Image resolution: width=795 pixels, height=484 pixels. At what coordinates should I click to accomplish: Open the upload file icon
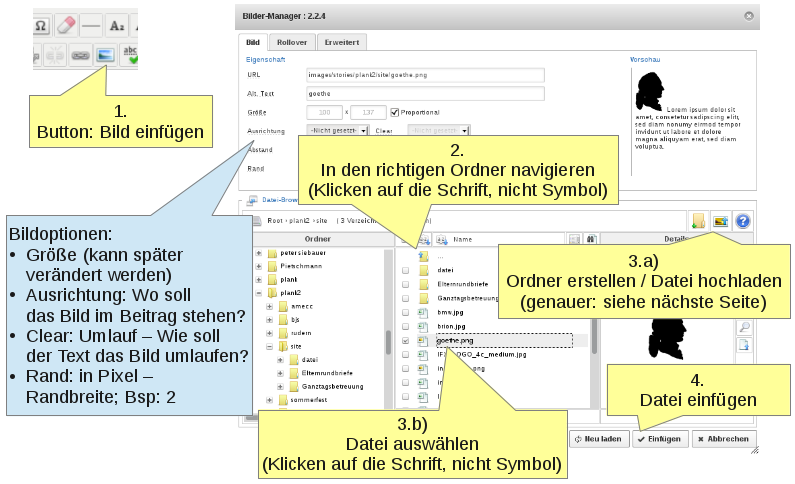pyautogui.click(x=721, y=220)
